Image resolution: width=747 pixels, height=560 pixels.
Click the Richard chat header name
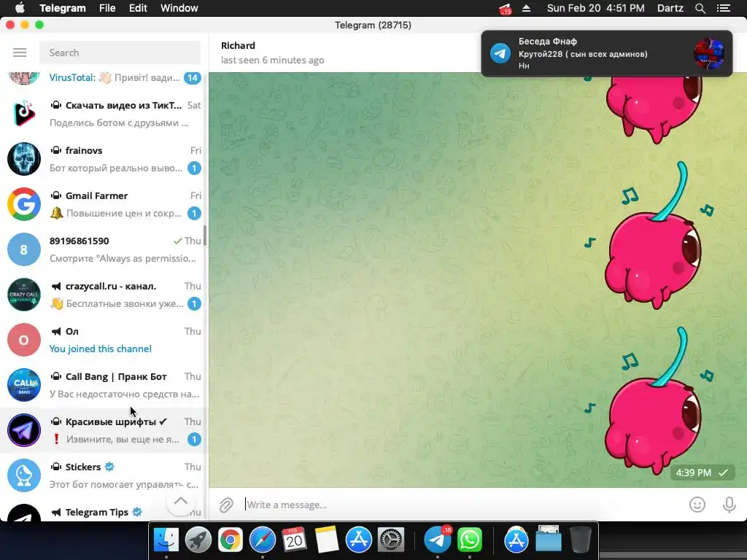238,46
